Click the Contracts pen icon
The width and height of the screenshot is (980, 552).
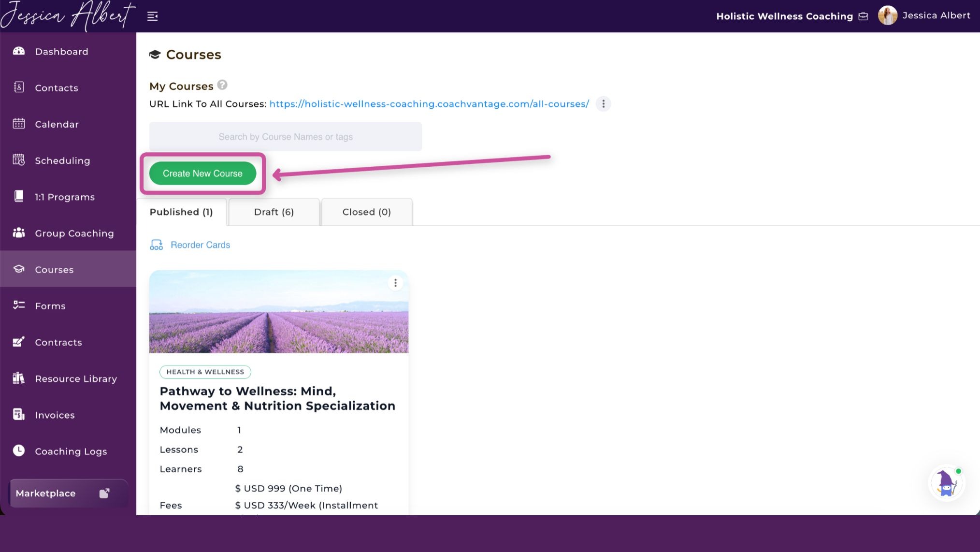[19, 342]
